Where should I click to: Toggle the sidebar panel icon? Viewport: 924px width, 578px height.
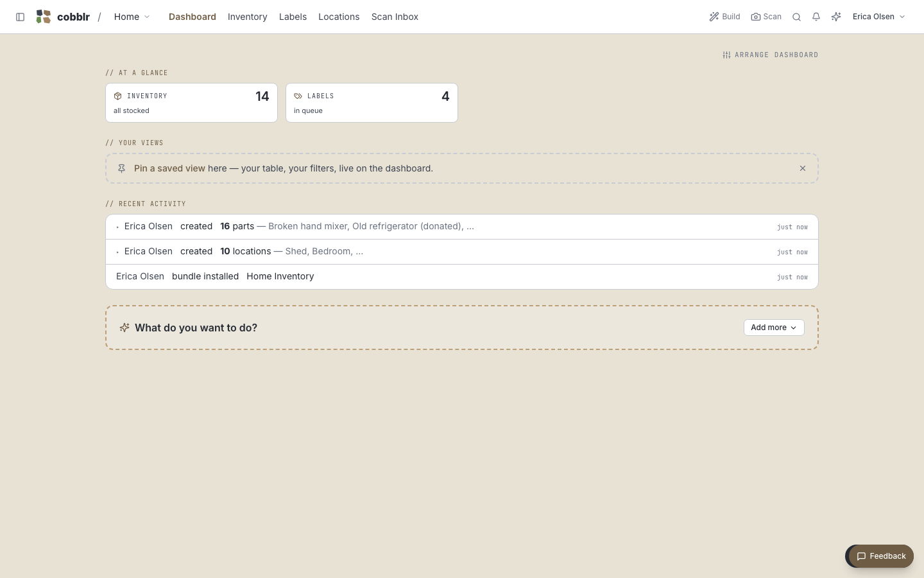click(x=20, y=17)
